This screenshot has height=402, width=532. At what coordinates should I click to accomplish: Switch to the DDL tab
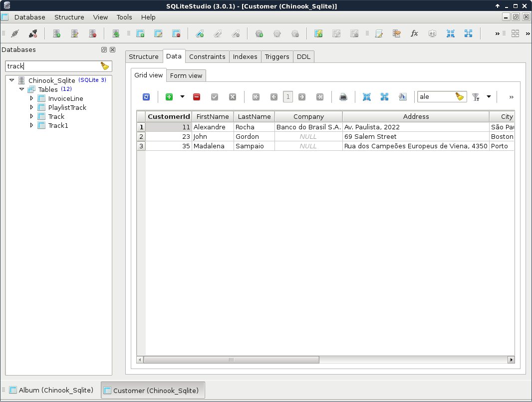[x=303, y=57]
